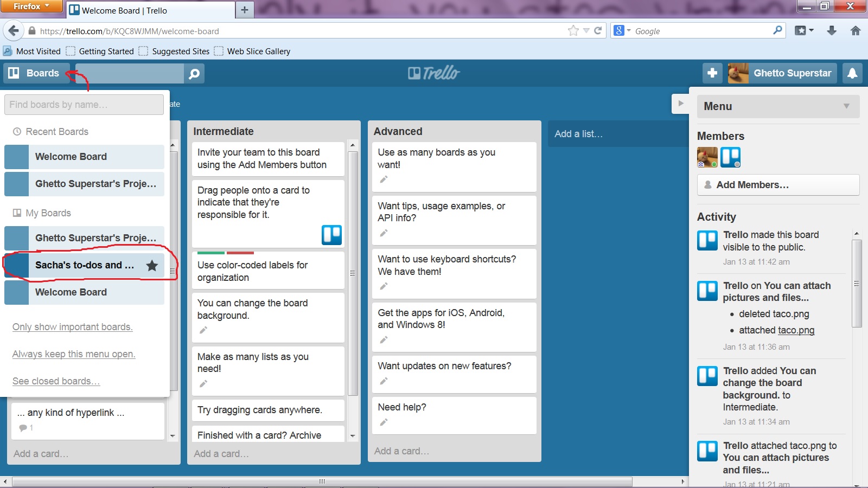Click description icon on 'Get the apps' card
Image resolution: width=868 pixels, height=488 pixels.
[384, 340]
